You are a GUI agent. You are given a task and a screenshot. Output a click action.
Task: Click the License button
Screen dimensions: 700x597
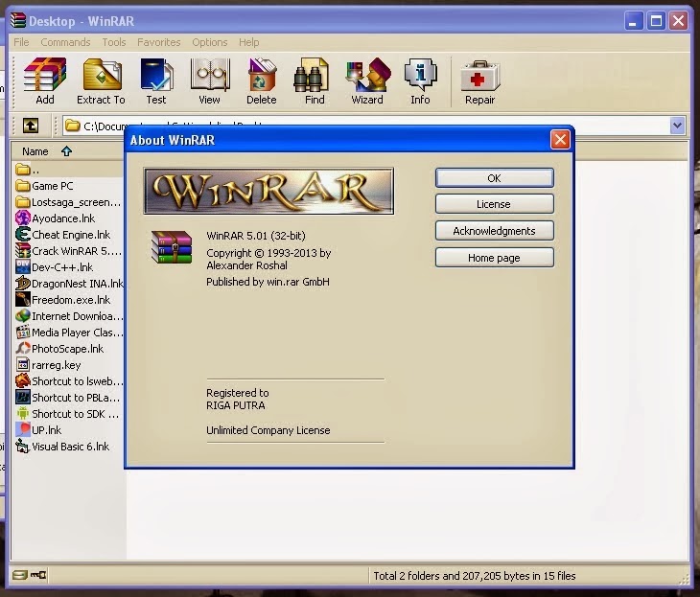(494, 204)
